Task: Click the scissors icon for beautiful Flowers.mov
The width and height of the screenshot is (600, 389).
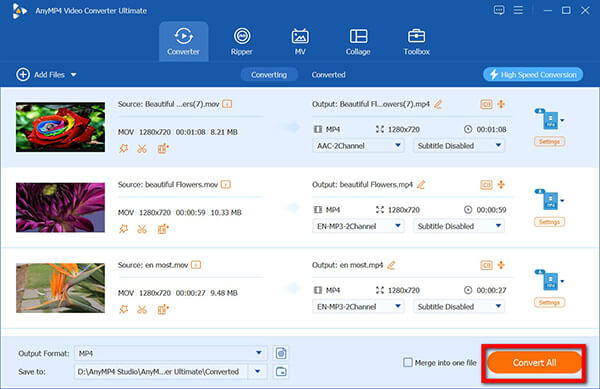Action: pos(142,229)
